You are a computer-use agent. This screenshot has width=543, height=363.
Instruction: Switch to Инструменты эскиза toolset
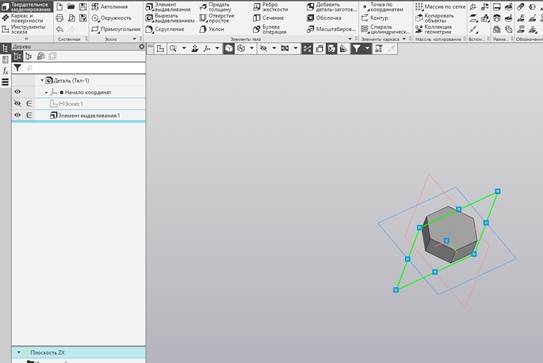pyautogui.click(x=23, y=29)
